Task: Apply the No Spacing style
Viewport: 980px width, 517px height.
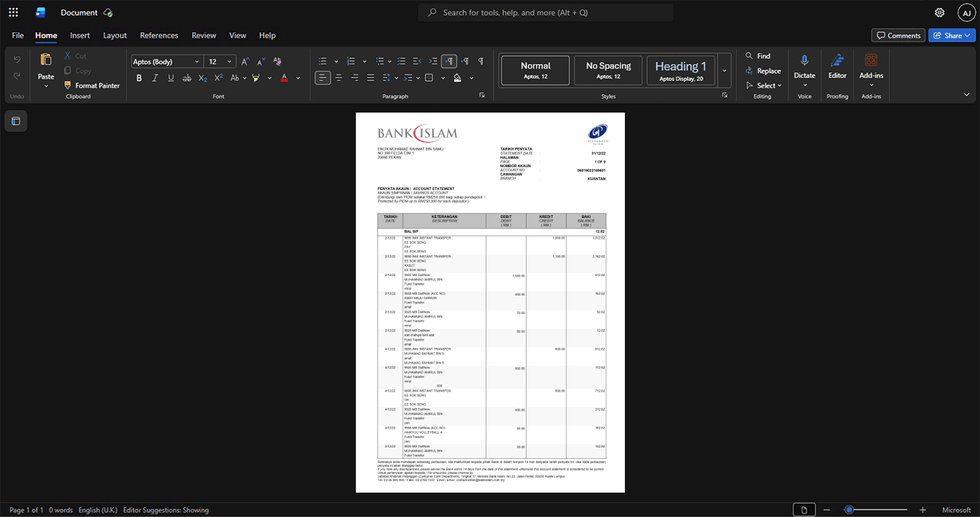Action: 608,70
